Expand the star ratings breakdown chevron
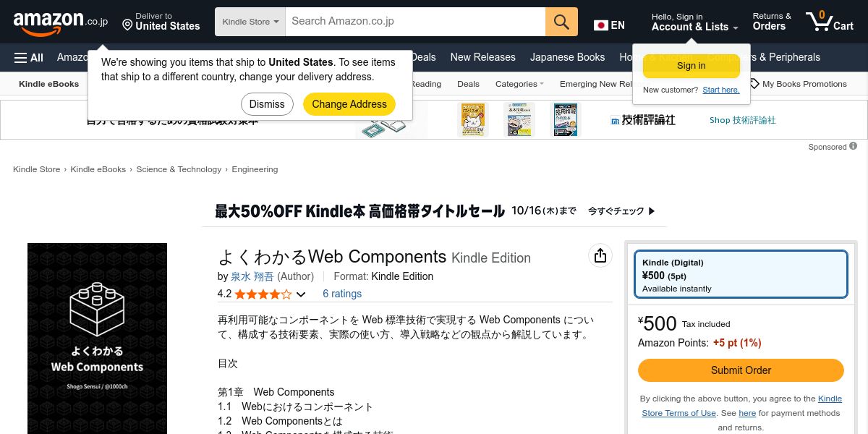This screenshot has width=868, height=434. pos(302,294)
